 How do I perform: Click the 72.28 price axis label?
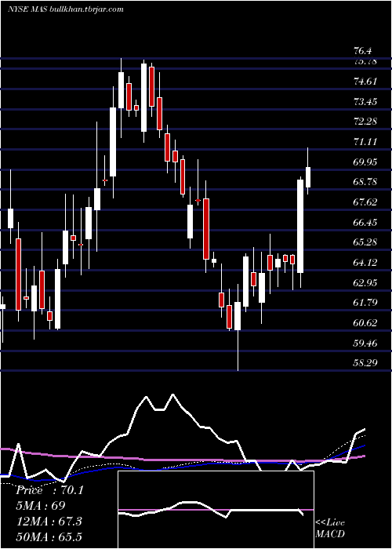tap(366, 122)
